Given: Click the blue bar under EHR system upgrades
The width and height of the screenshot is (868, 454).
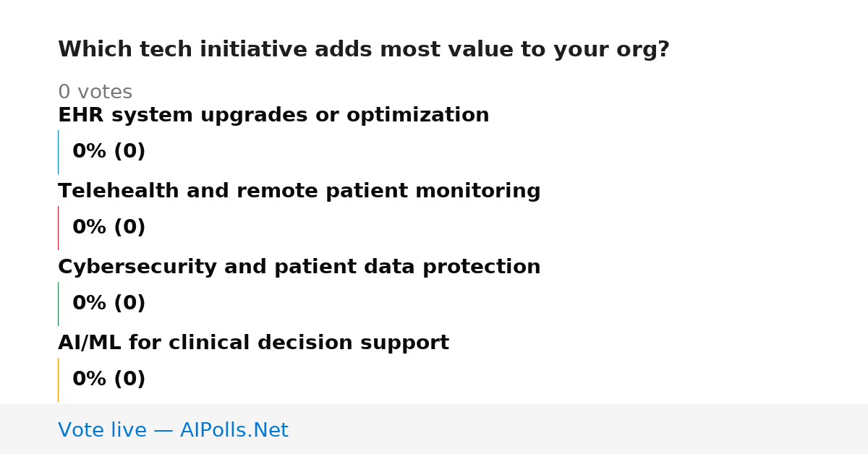Looking at the screenshot, I should pos(58,152).
